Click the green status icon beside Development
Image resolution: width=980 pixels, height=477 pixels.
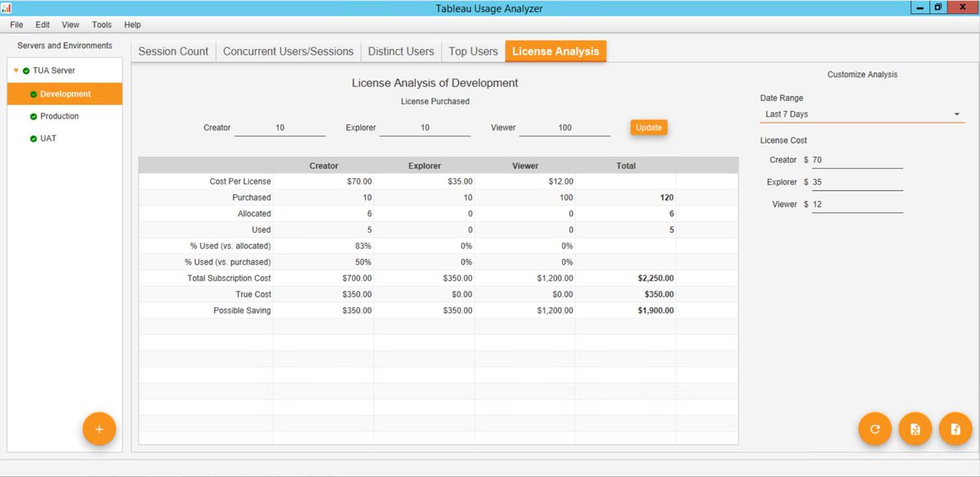pos(33,94)
